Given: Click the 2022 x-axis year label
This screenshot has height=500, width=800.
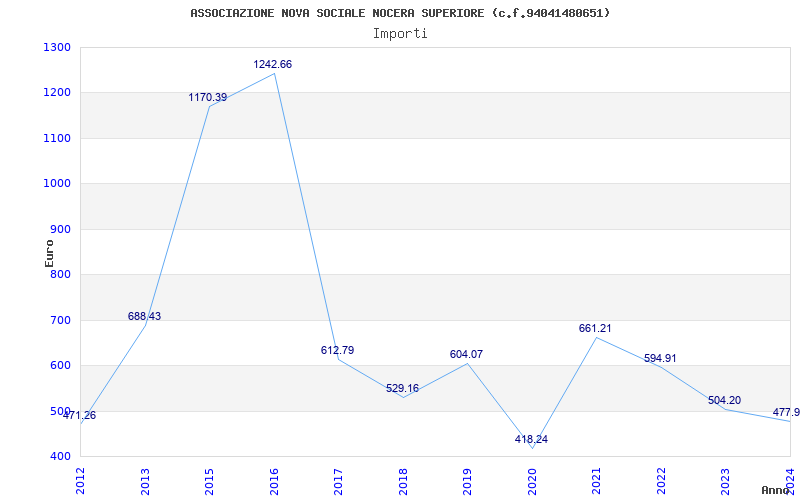Looking at the screenshot, I should pos(661,481).
